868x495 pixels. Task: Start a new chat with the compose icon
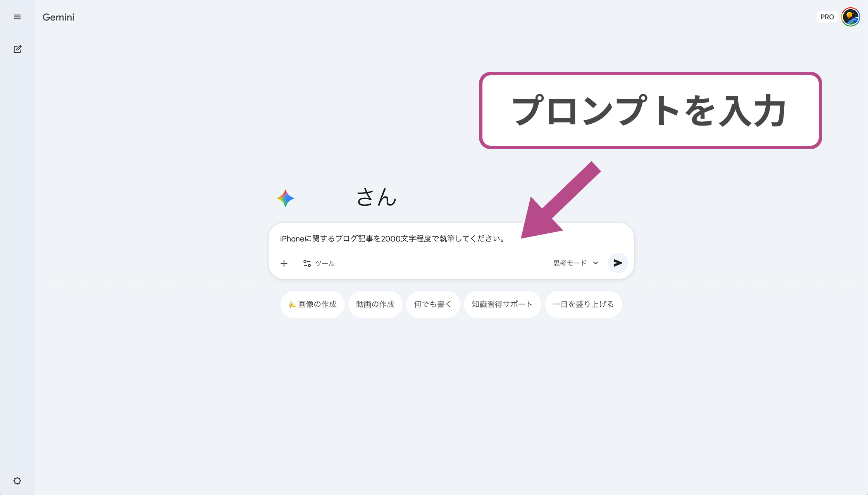pos(17,49)
